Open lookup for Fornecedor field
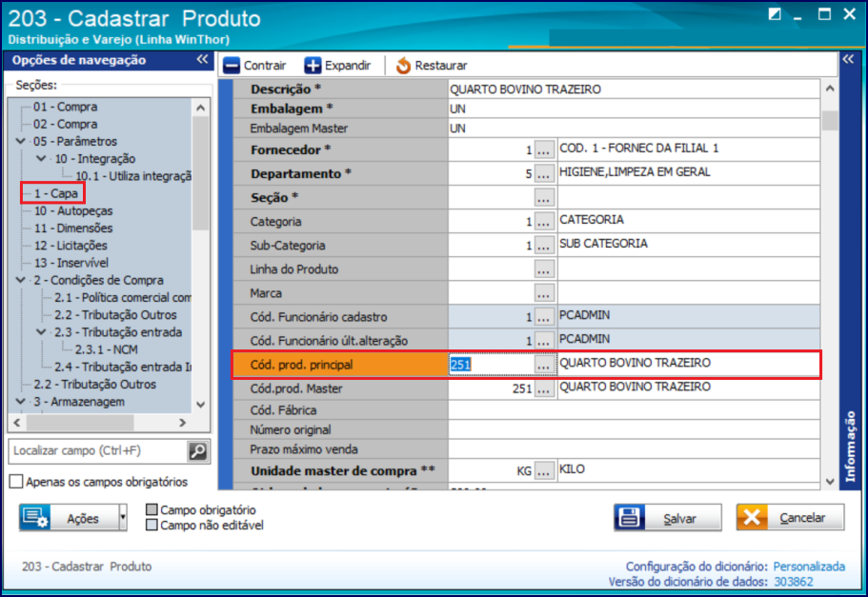The width and height of the screenshot is (868, 597). [x=544, y=149]
